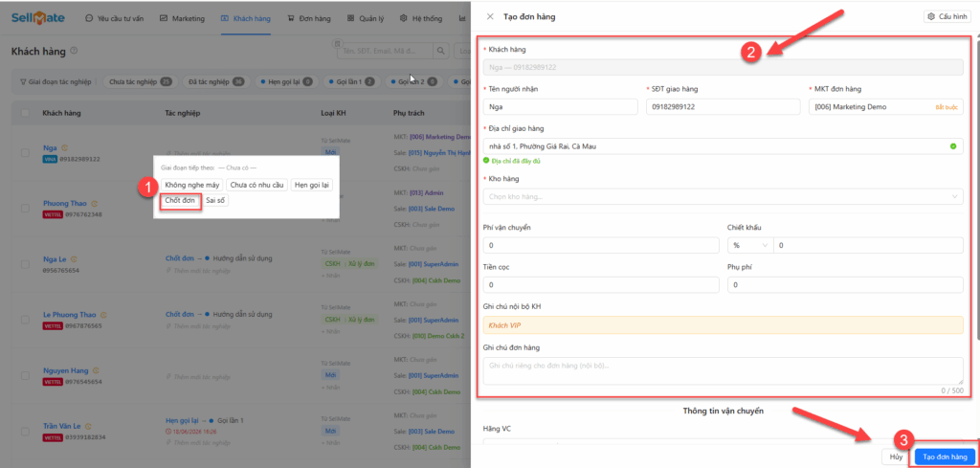
Task: Click the orange icon next to Nga Le
Action: [x=74, y=259]
